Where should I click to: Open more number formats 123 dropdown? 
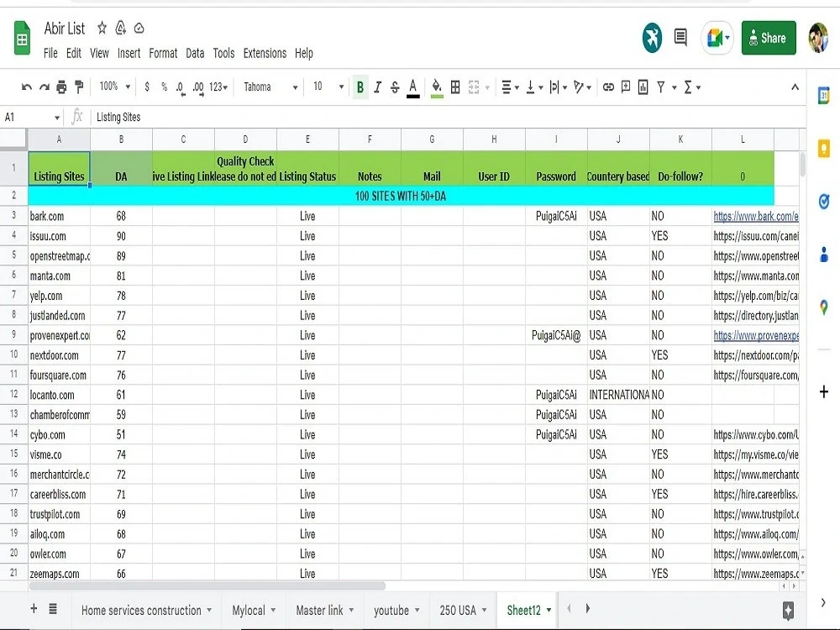click(x=218, y=87)
